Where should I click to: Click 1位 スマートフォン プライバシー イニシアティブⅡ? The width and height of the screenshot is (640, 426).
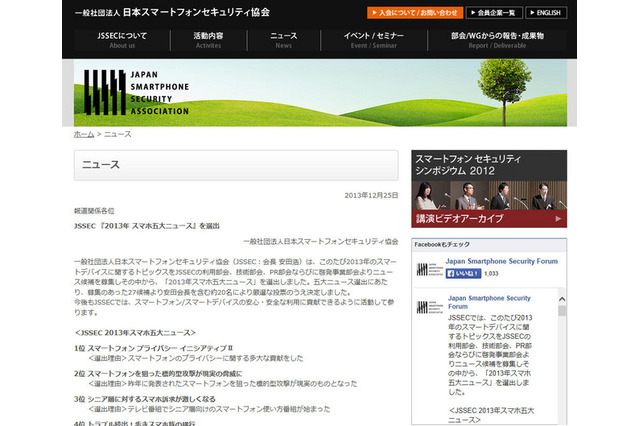pyautogui.click(x=154, y=348)
